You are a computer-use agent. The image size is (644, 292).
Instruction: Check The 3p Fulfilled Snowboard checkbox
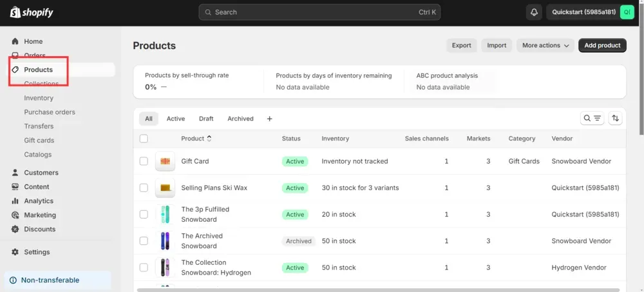(144, 214)
